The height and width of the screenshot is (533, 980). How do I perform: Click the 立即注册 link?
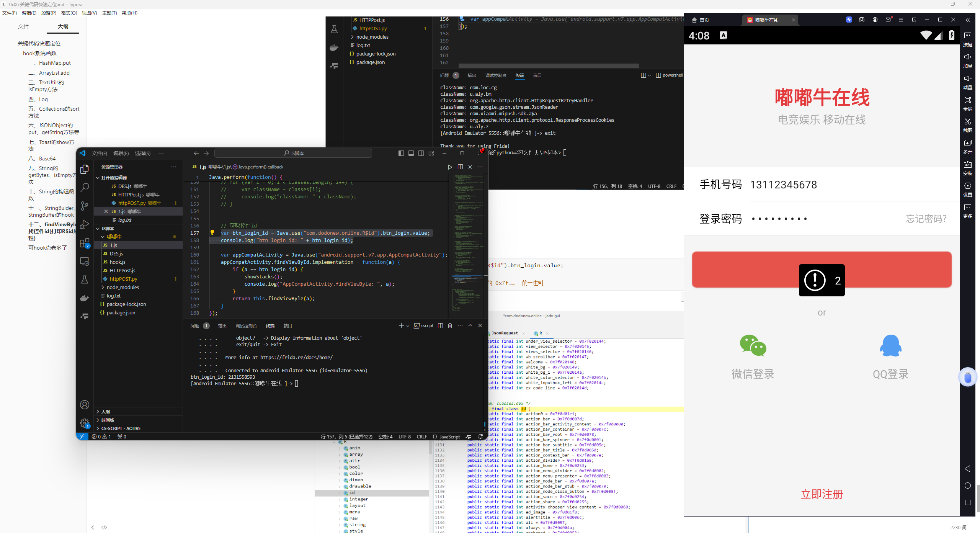point(822,494)
